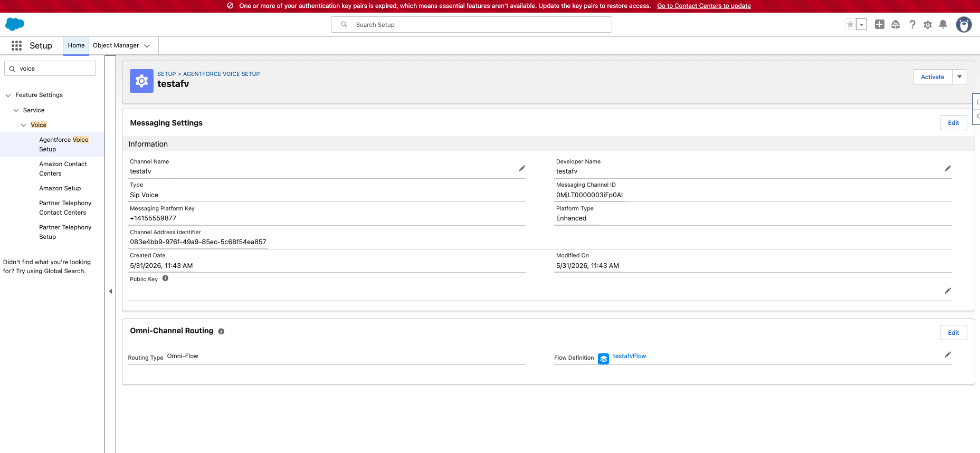Switch to the Home tab
The image size is (980, 453).
pos(76,46)
